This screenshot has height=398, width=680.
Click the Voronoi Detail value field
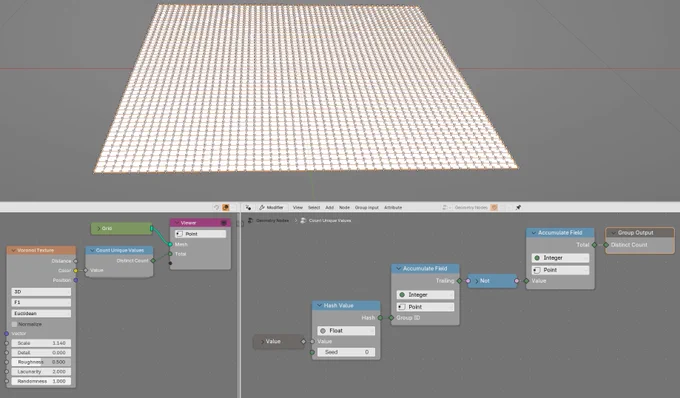click(41, 352)
